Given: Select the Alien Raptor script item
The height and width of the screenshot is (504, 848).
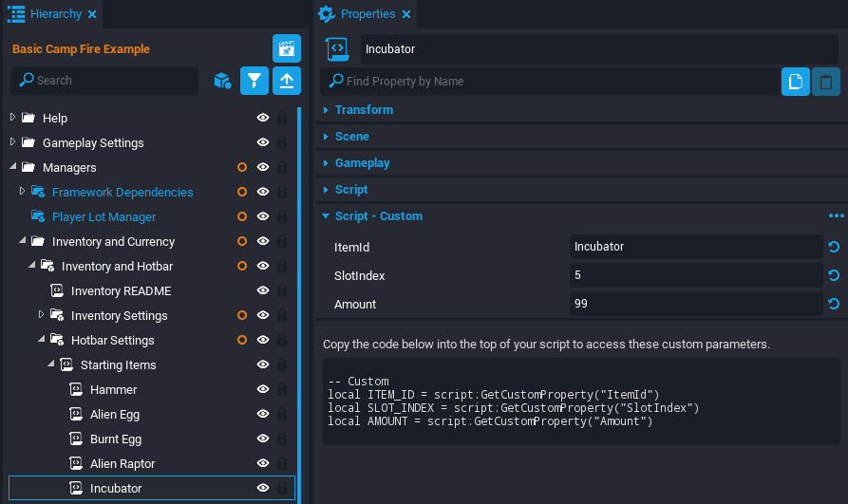Looking at the screenshot, I should 122,463.
